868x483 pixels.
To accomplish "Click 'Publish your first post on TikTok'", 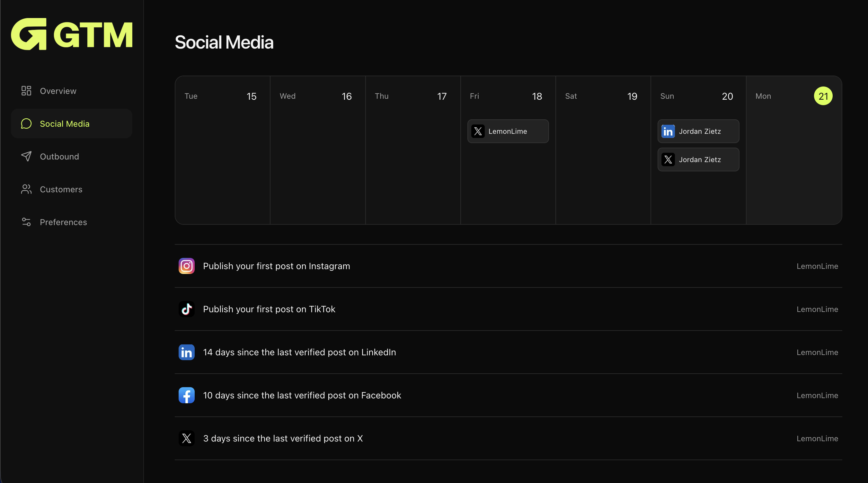I will pyautogui.click(x=269, y=309).
